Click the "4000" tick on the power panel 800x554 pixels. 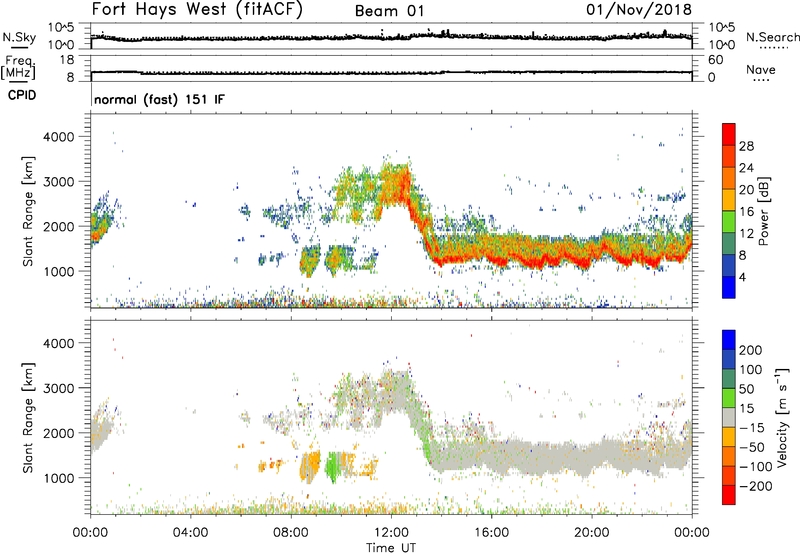(58, 137)
